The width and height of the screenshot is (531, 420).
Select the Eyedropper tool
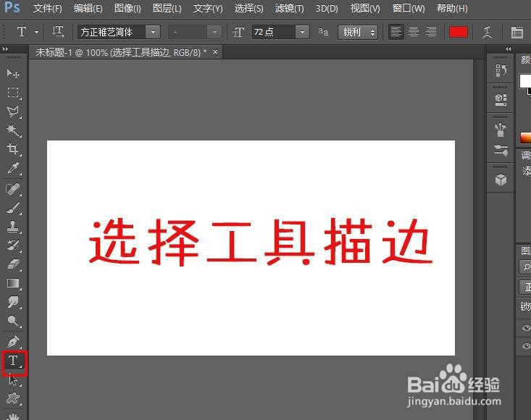(x=13, y=168)
